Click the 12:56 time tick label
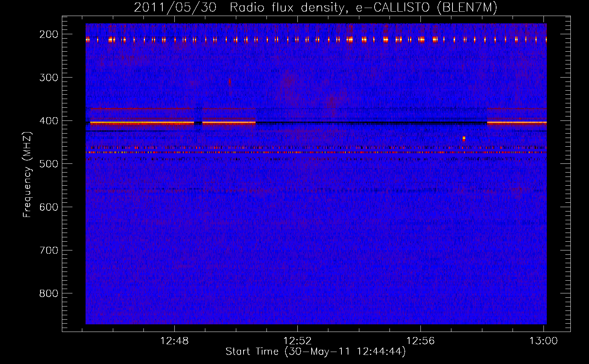The height and width of the screenshot is (364, 589). point(420,341)
